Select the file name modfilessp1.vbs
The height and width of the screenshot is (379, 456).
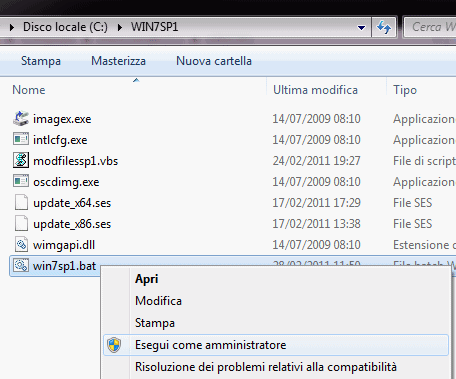click(76, 161)
